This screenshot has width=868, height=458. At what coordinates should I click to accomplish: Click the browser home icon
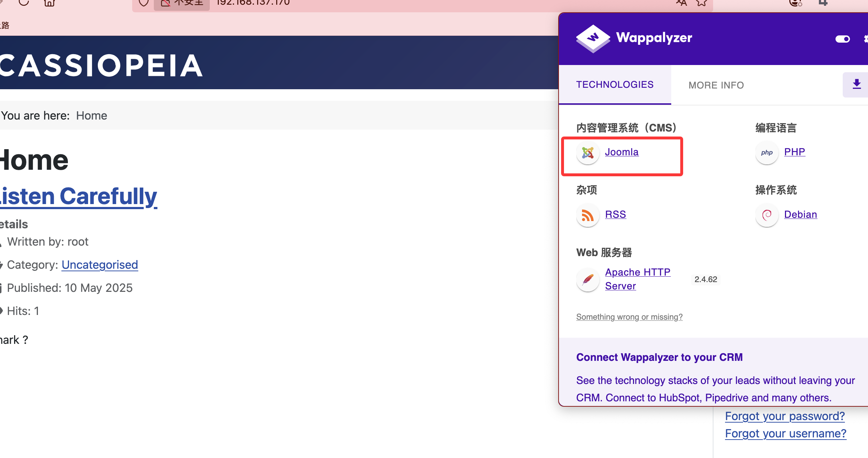[49, 3]
